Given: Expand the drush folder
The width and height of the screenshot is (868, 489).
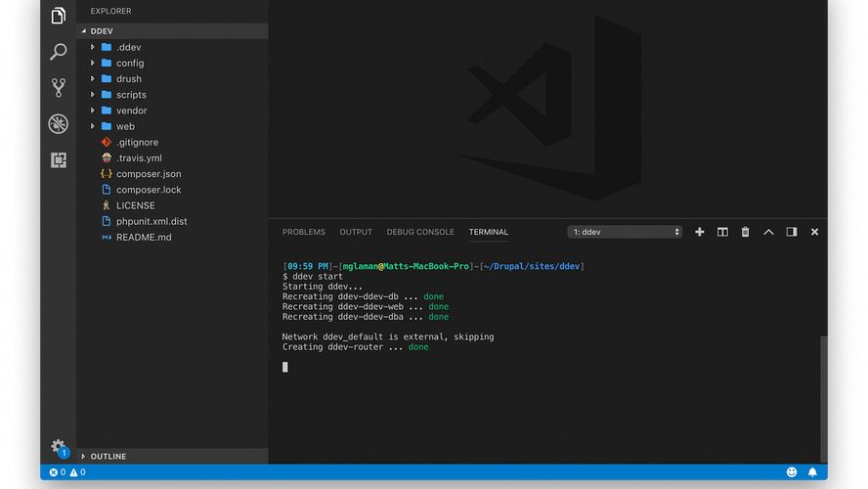Looking at the screenshot, I should point(93,78).
